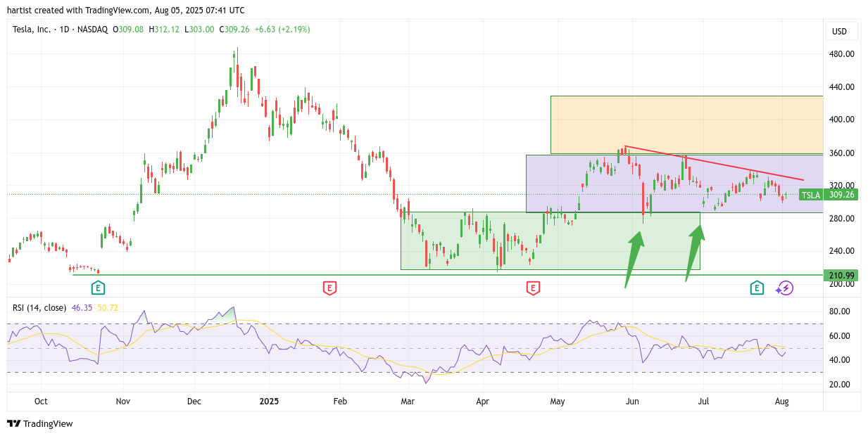868x436 pixels.
Task: Click the RSI scale label 40.00
Action: pos(841,360)
